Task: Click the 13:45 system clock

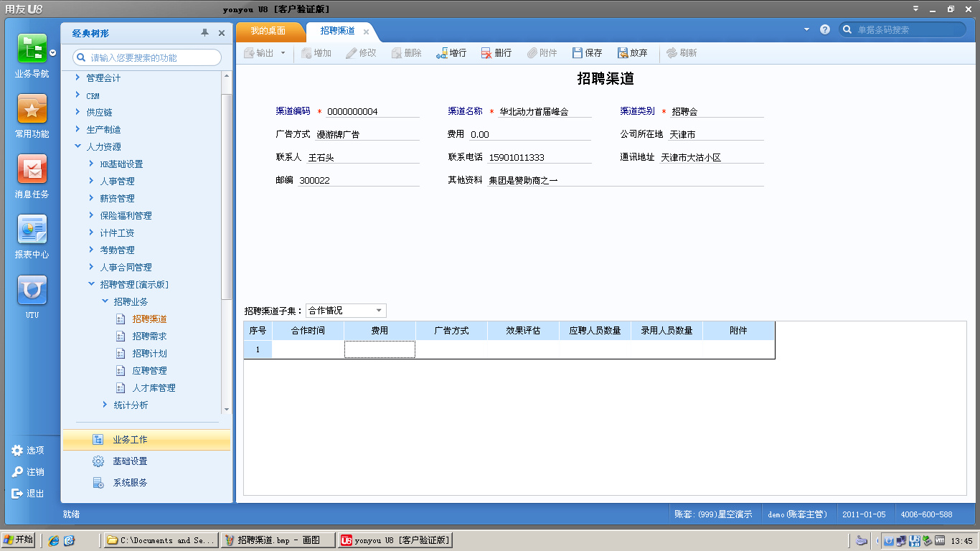Action: coord(961,541)
